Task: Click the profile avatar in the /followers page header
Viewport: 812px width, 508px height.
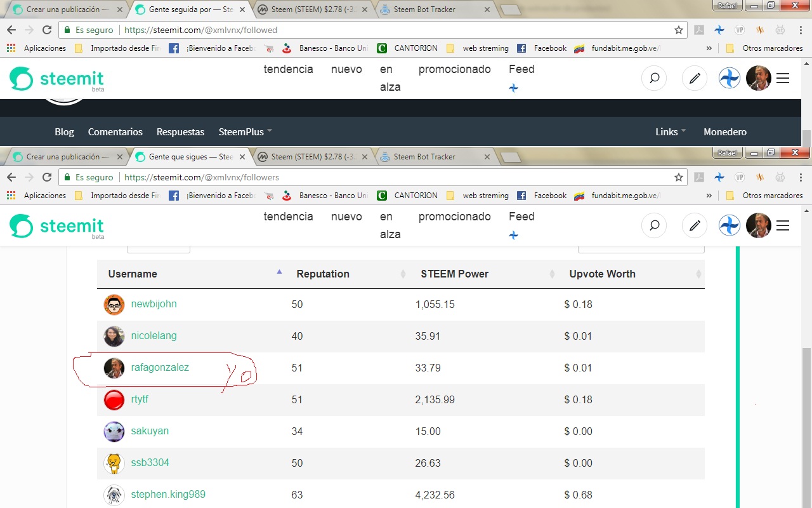Action: (x=759, y=225)
